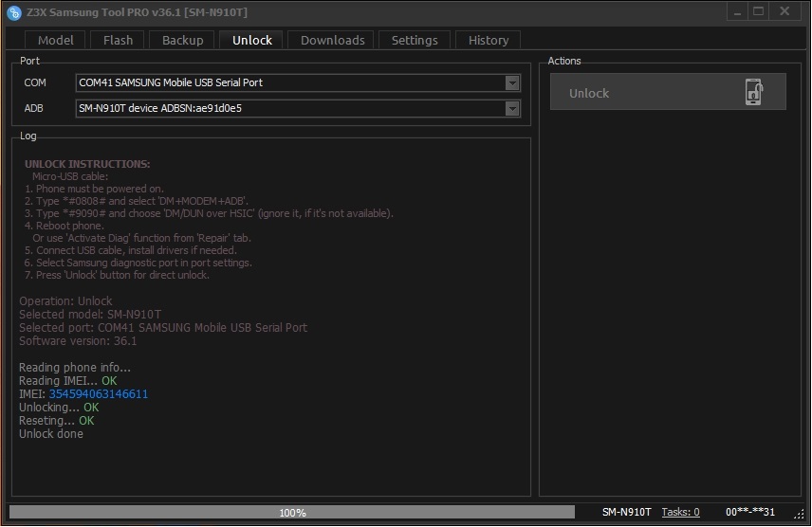The width and height of the screenshot is (812, 527).
Task: Click the 'Reading phone info...' log line
Action: (x=75, y=368)
